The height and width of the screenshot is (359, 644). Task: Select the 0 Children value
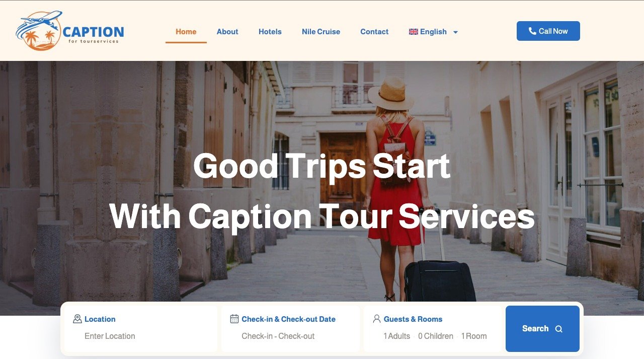click(436, 336)
